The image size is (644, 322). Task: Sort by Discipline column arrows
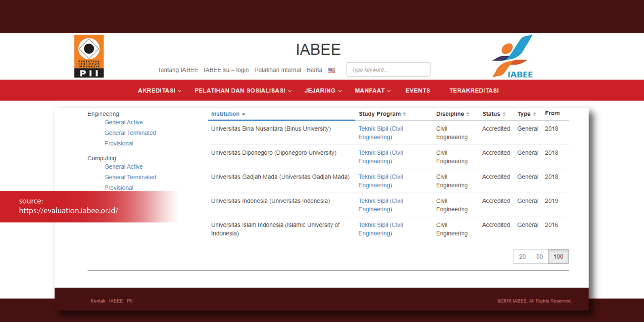[x=468, y=114]
